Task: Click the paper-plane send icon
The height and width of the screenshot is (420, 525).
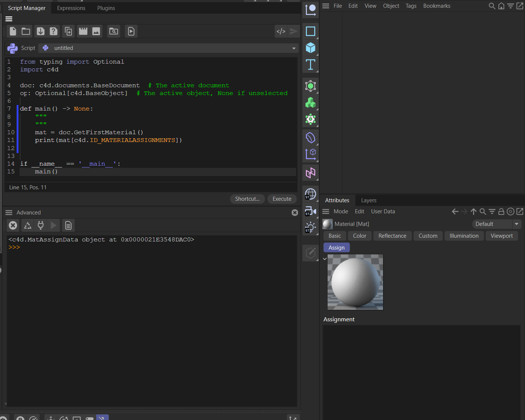Action: coord(294,31)
